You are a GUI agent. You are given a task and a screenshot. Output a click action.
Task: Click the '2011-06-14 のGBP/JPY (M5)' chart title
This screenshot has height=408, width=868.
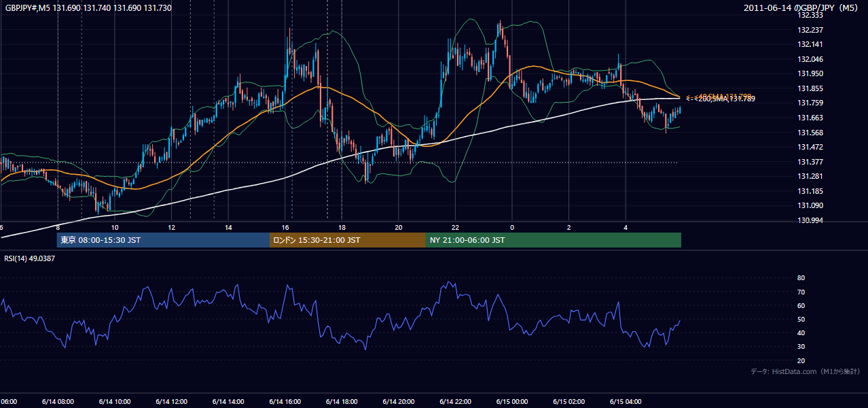tap(802, 7)
